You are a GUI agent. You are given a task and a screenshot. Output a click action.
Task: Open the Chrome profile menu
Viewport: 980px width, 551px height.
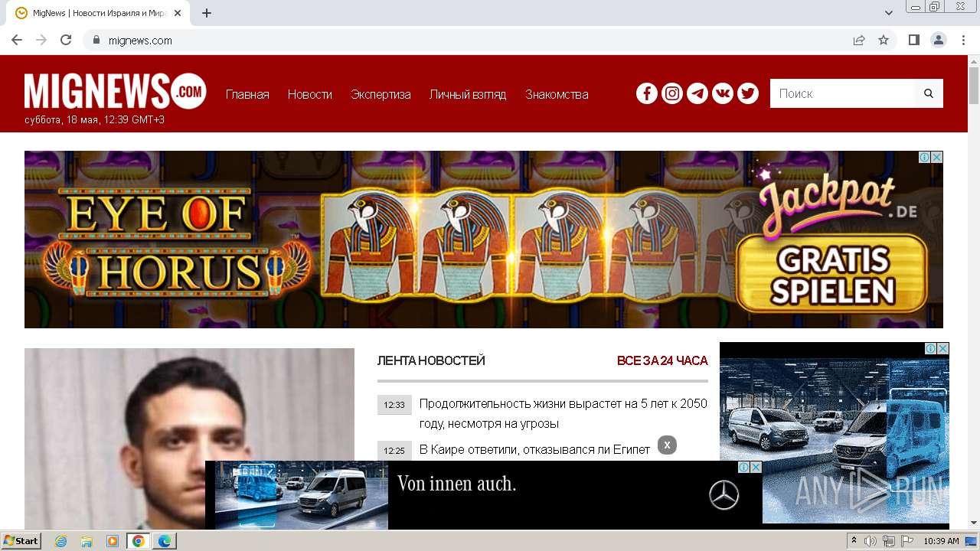point(939,40)
